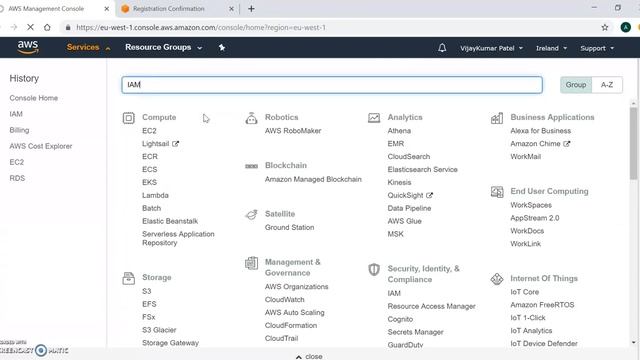Bookmark page with star icon

click(x=605, y=27)
